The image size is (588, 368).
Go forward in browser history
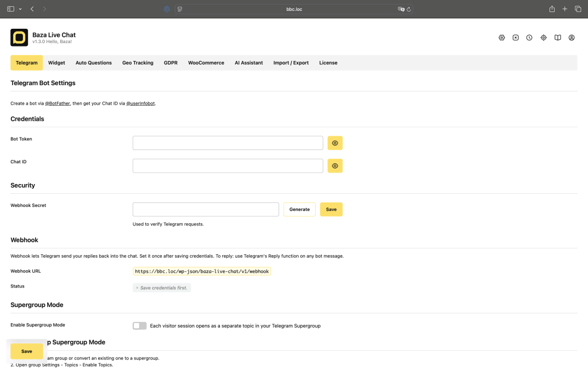(x=44, y=9)
